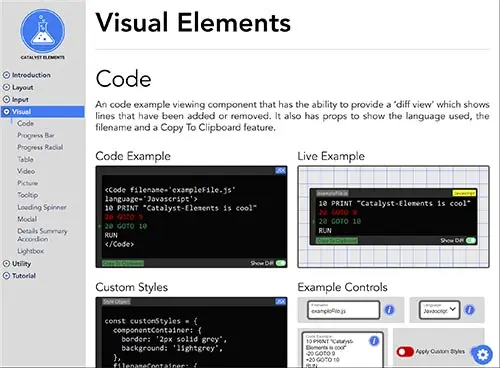Select Progress Bar in the sidebar menu
Viewport: 500px width, 368px height.
pyautogui.click(x=36, y=135)
